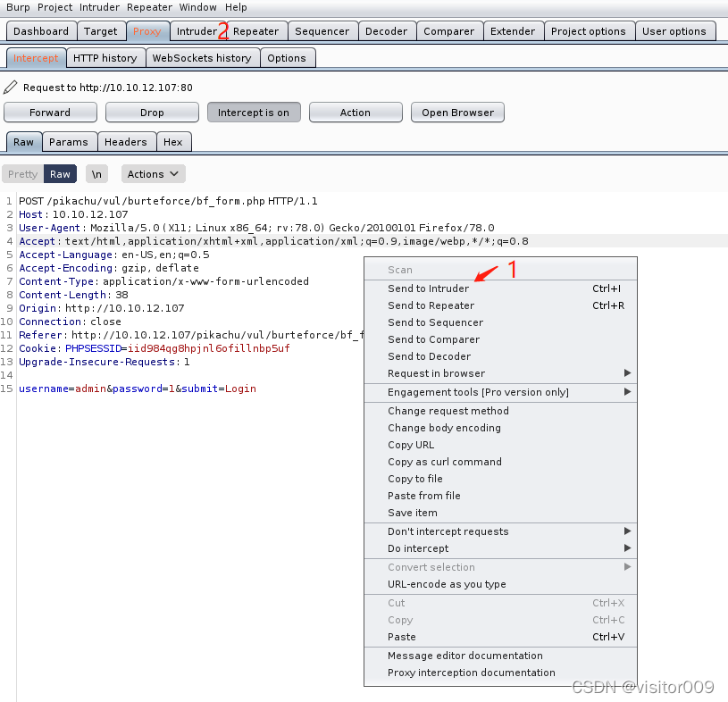Click the Drop button
The width and height of the screenshot is (728, 702).
tap(152, 113)
